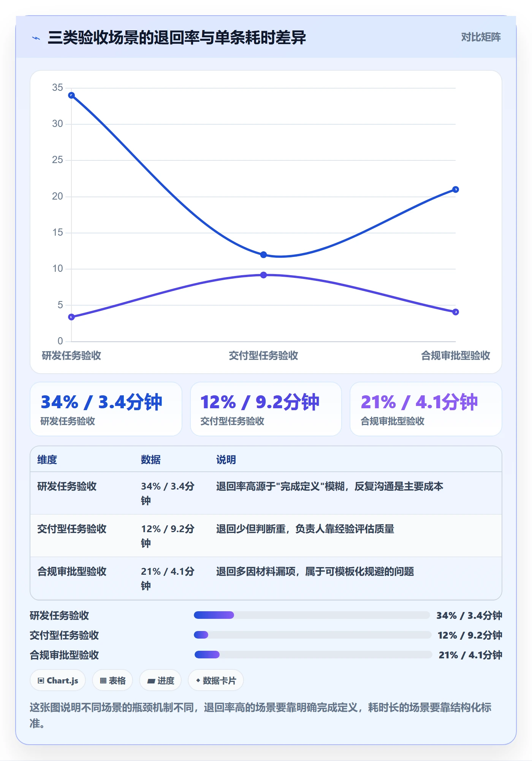Click the progress value 21% / 4.1分钟
The height and width of the screenshot is (761, 532).
point(470,655)
